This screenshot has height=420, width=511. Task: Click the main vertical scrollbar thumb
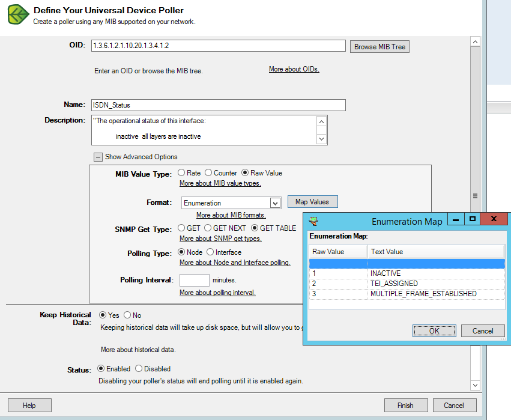[475, 196]
